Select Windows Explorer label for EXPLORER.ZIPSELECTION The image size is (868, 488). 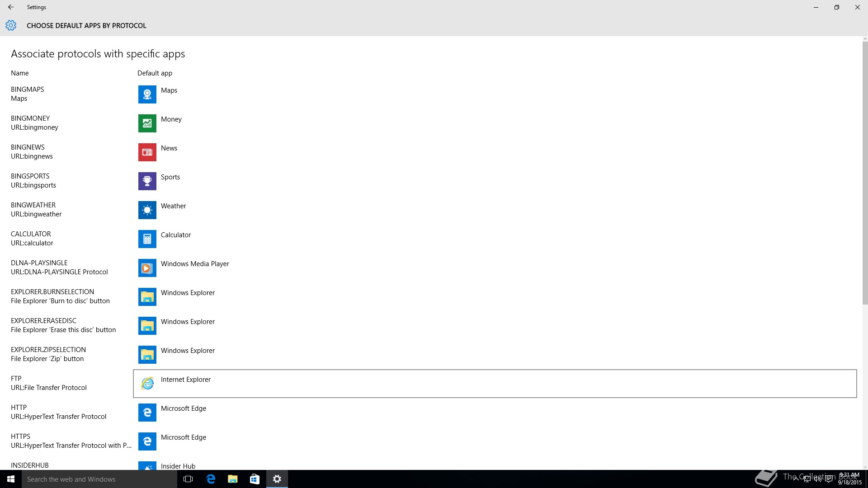188,351
